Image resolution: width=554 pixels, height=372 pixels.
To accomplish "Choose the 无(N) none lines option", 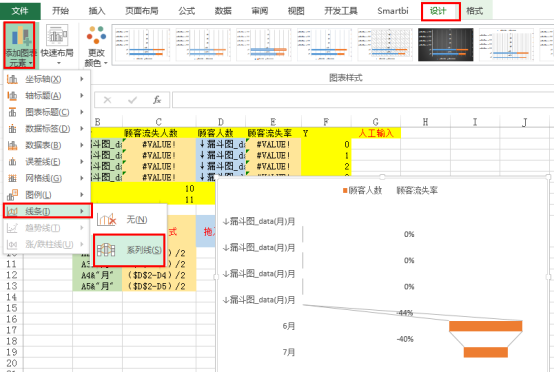I will pos(129,220).
